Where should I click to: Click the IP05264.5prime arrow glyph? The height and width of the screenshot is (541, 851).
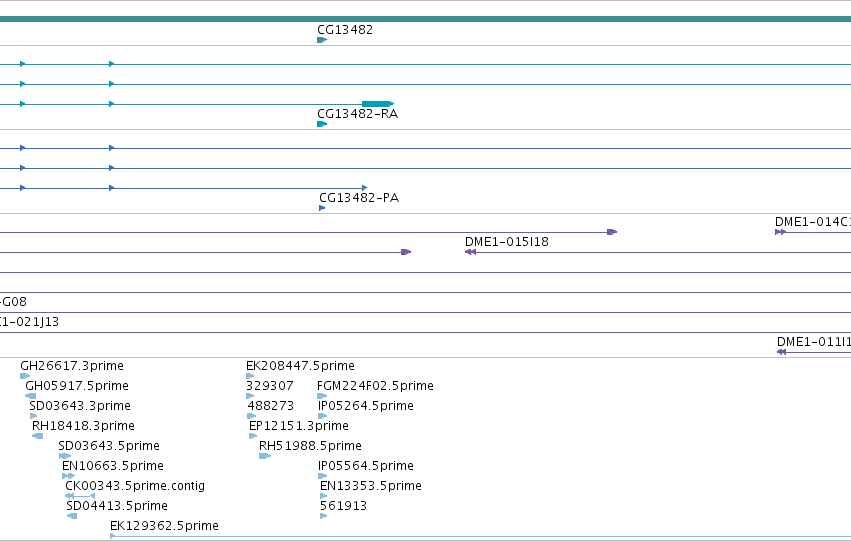322,416
